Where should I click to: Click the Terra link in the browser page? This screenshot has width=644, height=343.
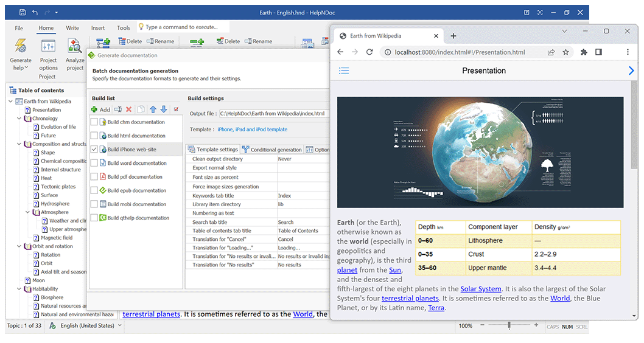tap(436, 308)
